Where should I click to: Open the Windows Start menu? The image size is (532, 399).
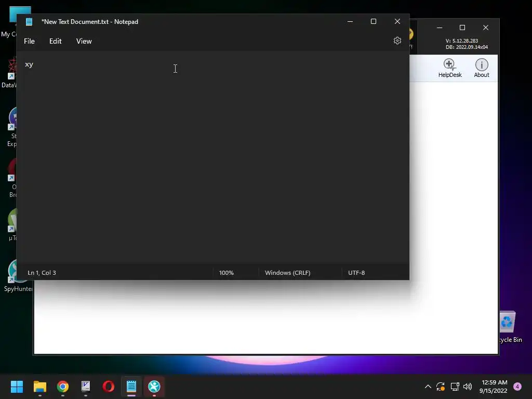17,387
